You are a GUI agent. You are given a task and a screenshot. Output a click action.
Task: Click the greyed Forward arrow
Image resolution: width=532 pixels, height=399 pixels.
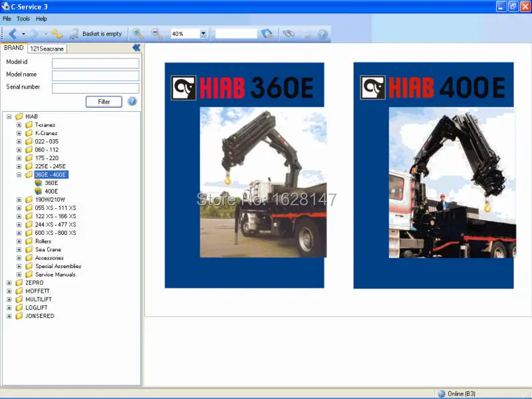35,34
